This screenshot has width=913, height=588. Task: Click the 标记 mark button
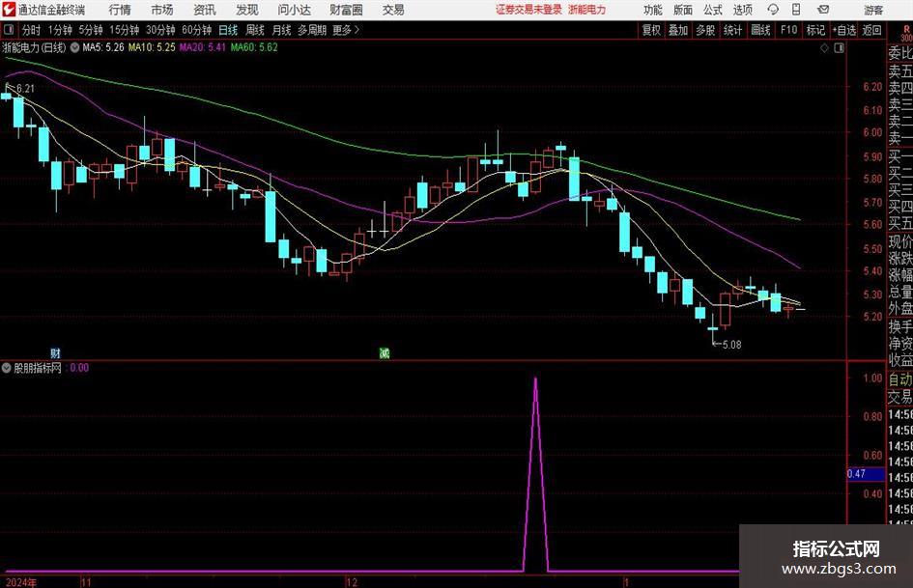coord(815,30)
